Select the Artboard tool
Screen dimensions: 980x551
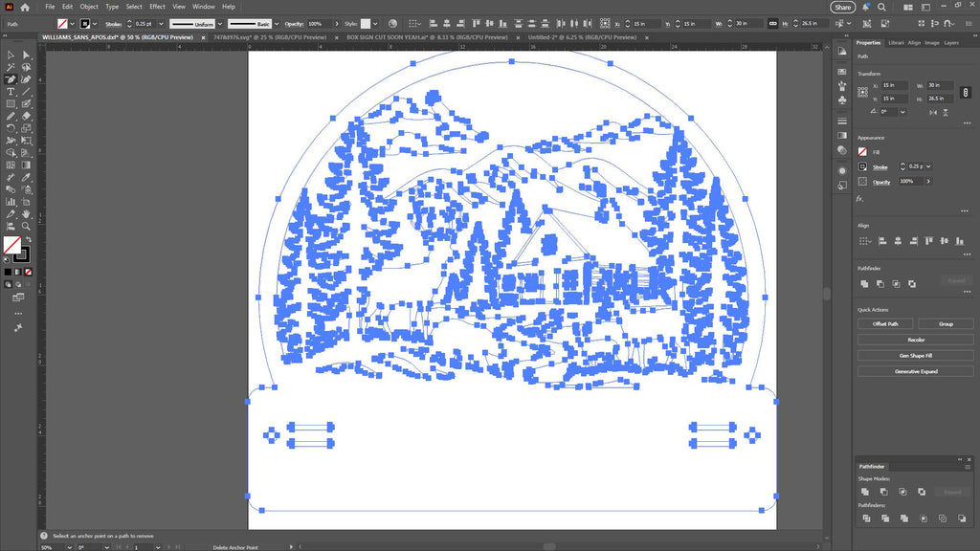(26, 202)
